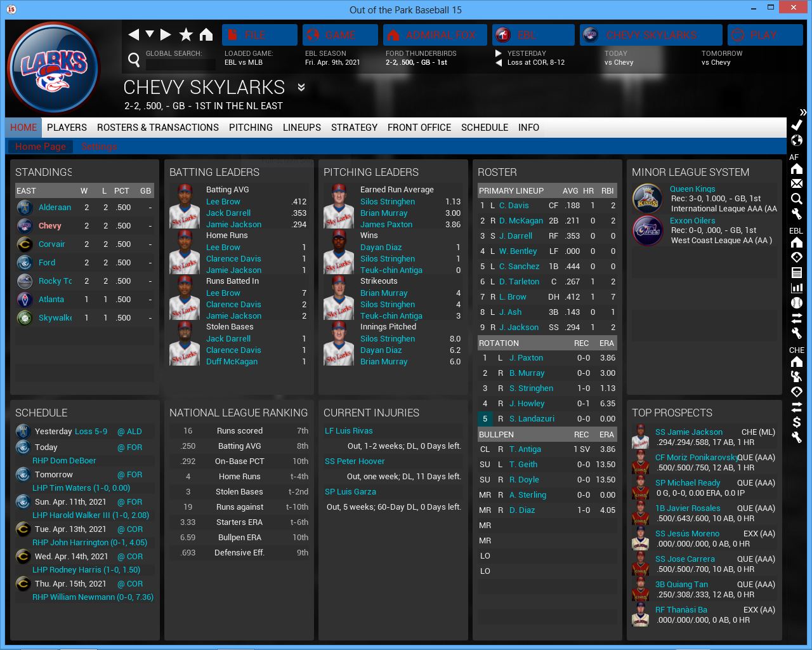Collapse the right sidebar with double arrow
The image size is (812, 650).
[803, 112]
